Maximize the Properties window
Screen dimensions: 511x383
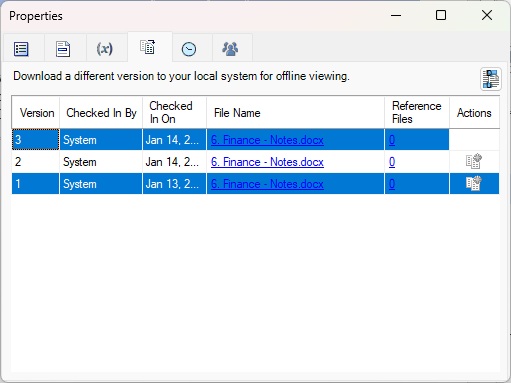click(441, 15)
